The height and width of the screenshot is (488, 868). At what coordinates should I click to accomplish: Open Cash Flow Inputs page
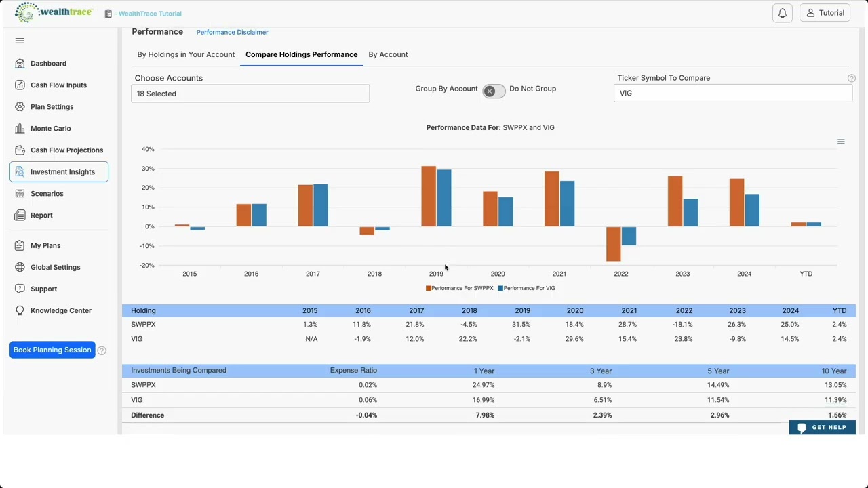point(58,85)
